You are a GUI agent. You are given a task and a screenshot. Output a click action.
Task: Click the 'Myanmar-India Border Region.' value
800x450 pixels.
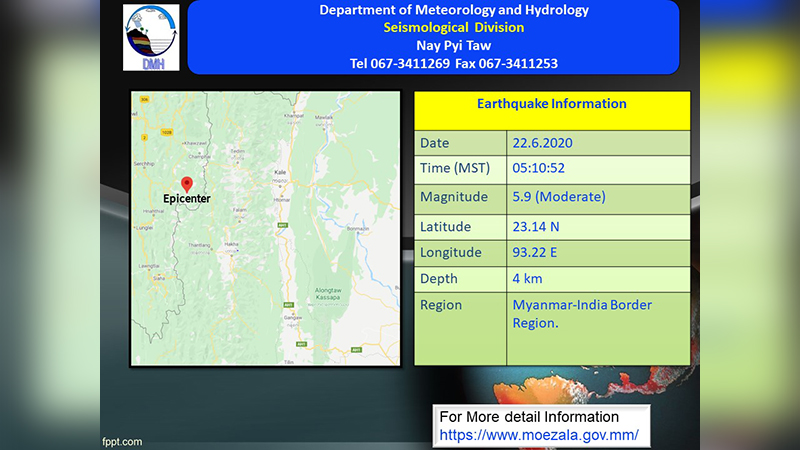582,314
